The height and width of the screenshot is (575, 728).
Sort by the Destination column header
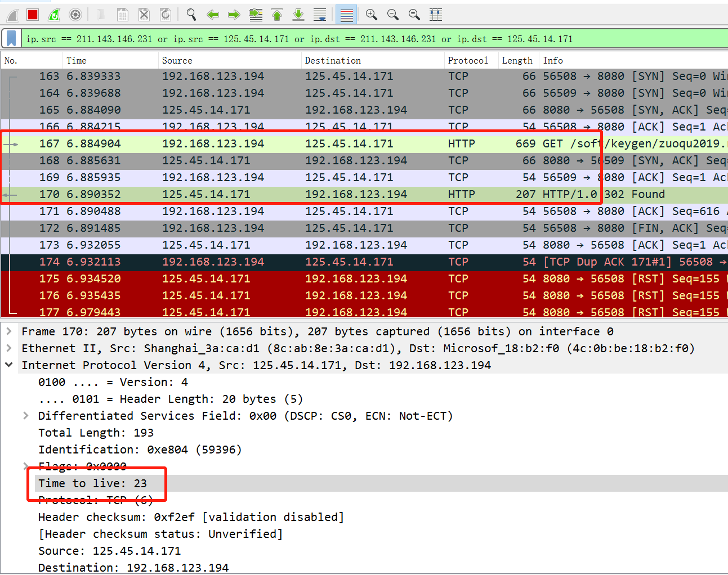coord(373,60)
